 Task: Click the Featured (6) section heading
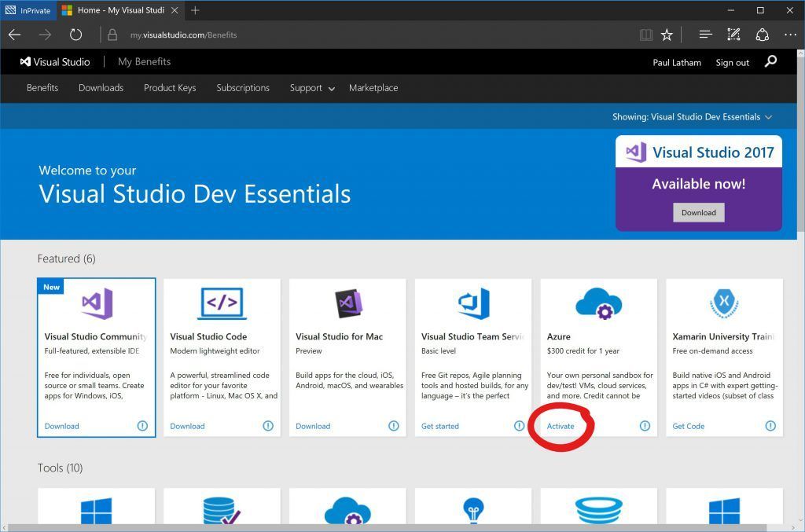[x=66, y=259]
